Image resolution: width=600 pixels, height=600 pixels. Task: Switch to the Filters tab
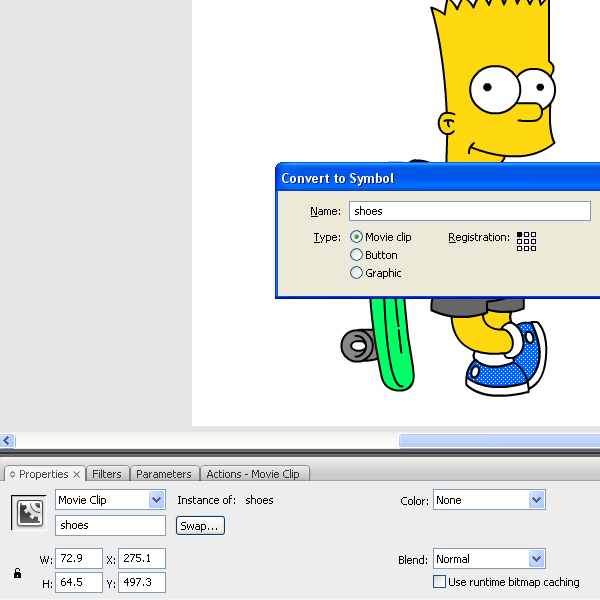tap(107, 474)
